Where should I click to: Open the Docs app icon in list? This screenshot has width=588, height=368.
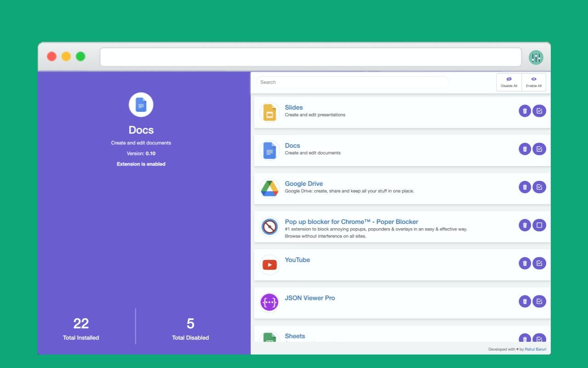[270, 150]
